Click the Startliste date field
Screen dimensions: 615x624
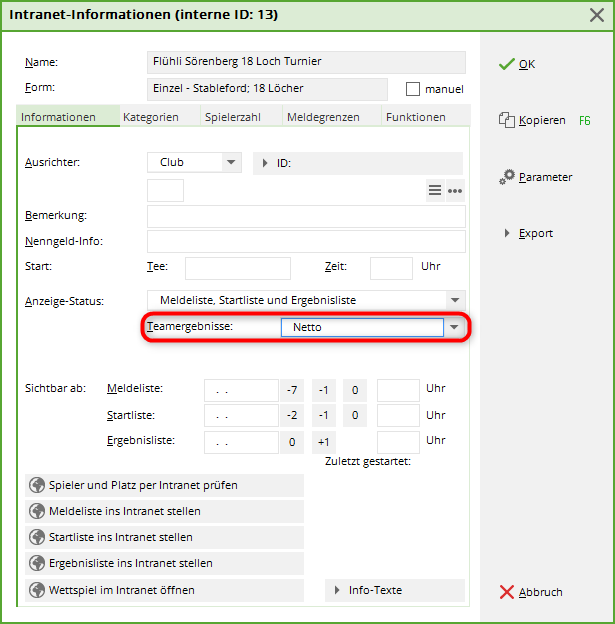(241, 415)
